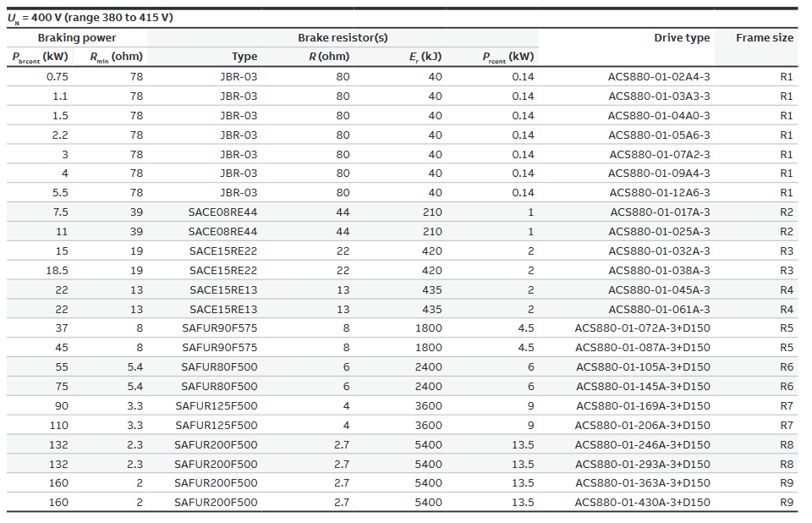
Task: Select braking power 7.5 in ACS880-01-017A-3 row
Action: point(60,212)
